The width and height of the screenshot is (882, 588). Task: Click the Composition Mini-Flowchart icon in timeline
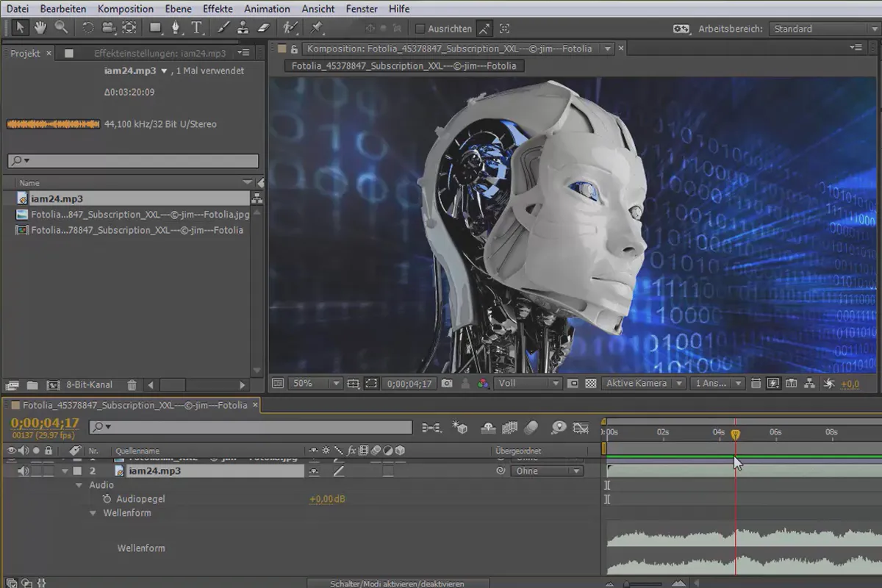(x=431, y=427)
